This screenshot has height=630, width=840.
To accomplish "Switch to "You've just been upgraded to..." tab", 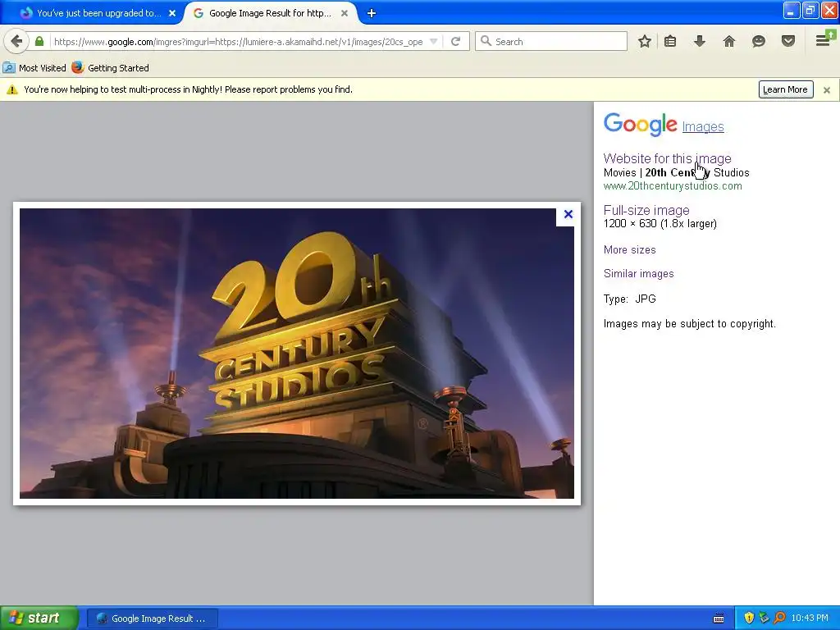I will 98,13.
